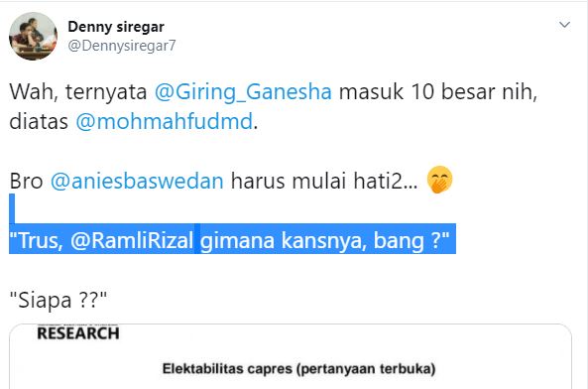Open the @aniesbaswedan mention
This screenshot has height=389, width=588.
tap(137, 181)
